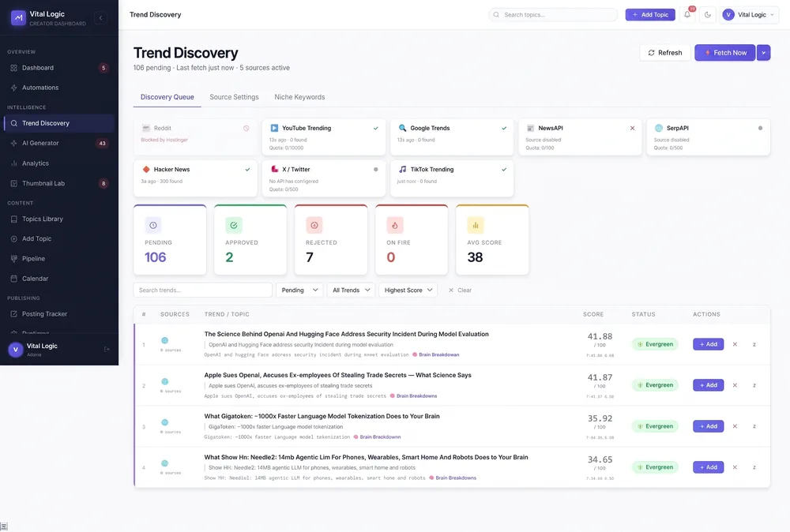790x532 pixels.
Task: Reject the Gigatoken trend with X
Action: (735, 426)
